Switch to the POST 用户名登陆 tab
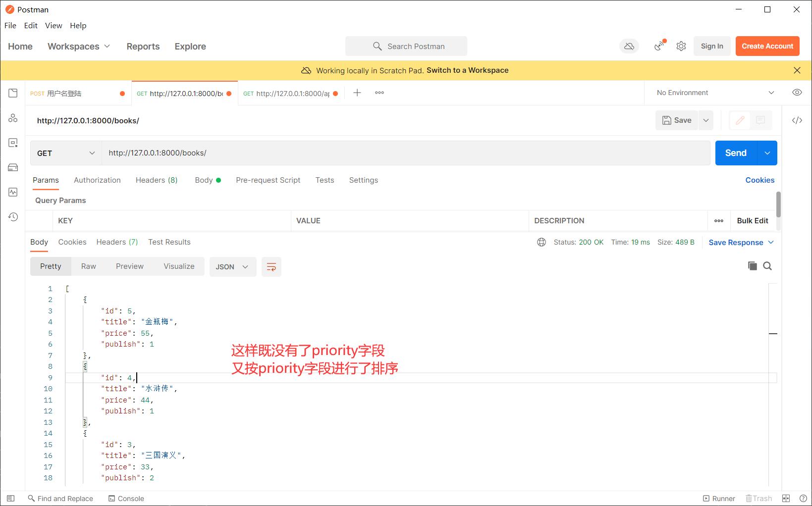Image resolution: width=812 pixels, height=506 pixels. point(77,93)
